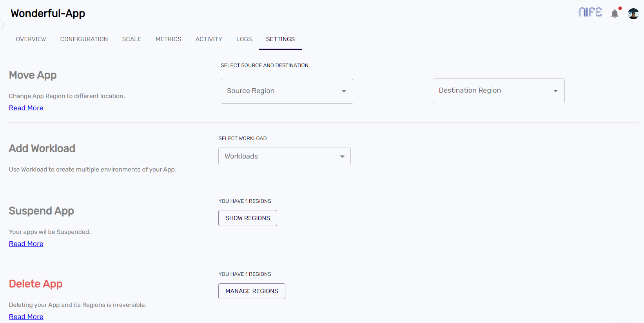Viewport: 644px width, 323px height.
Task: Switch to the Overview tab
Action: (x=31, y=39)
